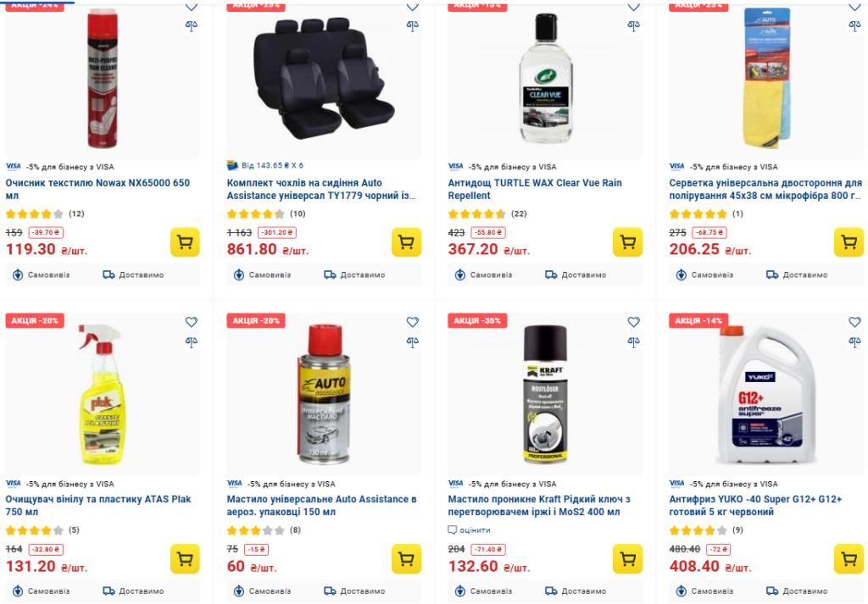The width and height of the screenshot is (868, 604).
Task: Open Очисник текстилю Nowax NX65000 product link
Action: pos(97,189)
